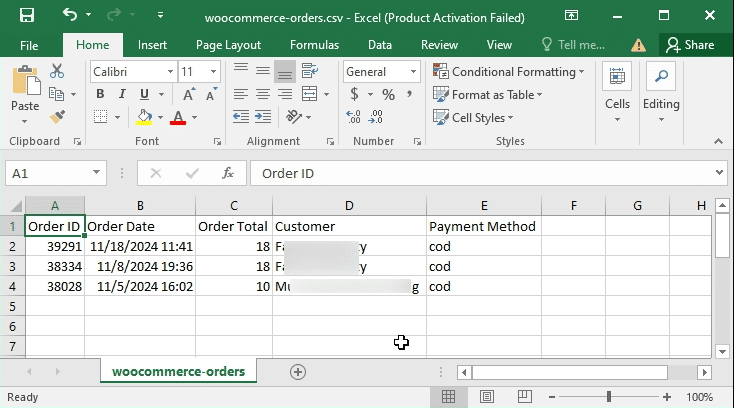Center text horizontally
This screenshot has height=408, width=734.
tap(263, 94)
